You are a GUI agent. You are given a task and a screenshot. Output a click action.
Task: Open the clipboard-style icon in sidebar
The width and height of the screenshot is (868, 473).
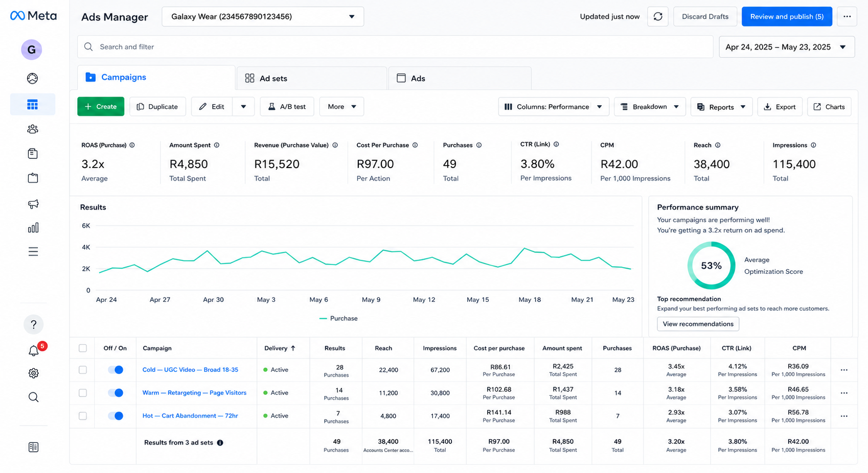coord(33,178)
